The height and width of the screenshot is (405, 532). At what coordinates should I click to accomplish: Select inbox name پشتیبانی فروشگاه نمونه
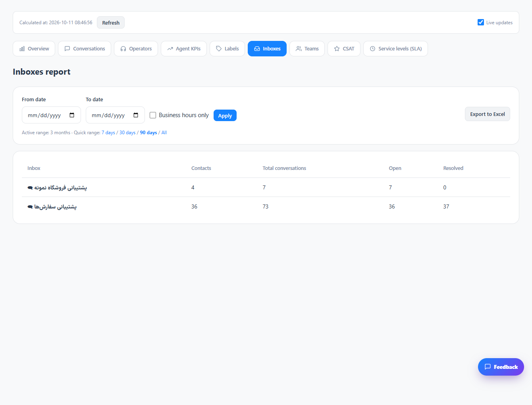tap(60, 187)
